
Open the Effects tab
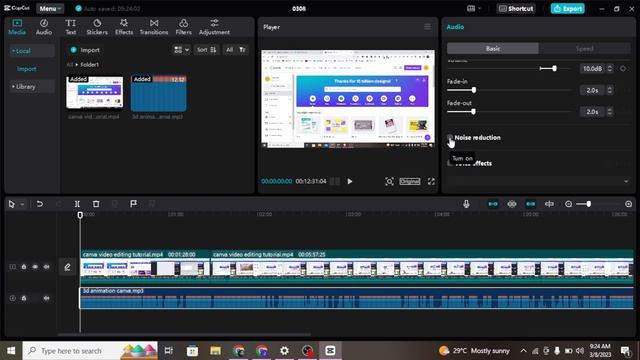pyautogui.click(x=124, y=27)
